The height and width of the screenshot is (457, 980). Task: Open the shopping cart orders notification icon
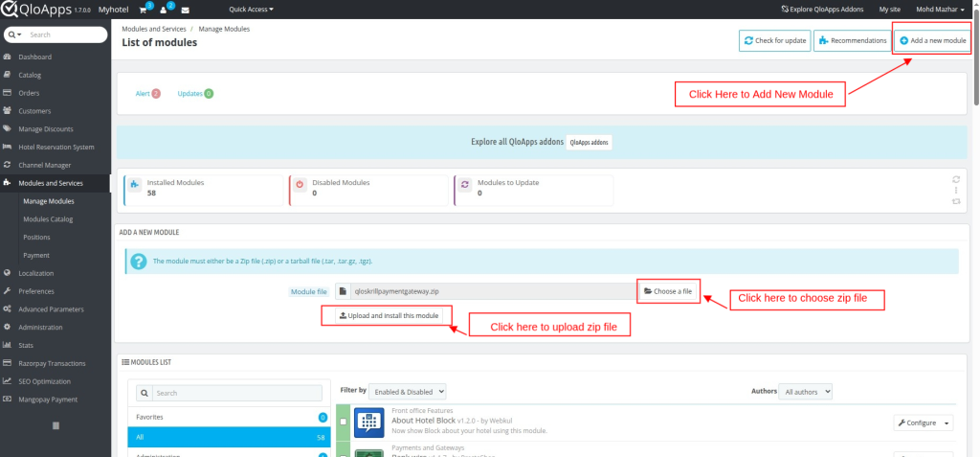(145, 10)
